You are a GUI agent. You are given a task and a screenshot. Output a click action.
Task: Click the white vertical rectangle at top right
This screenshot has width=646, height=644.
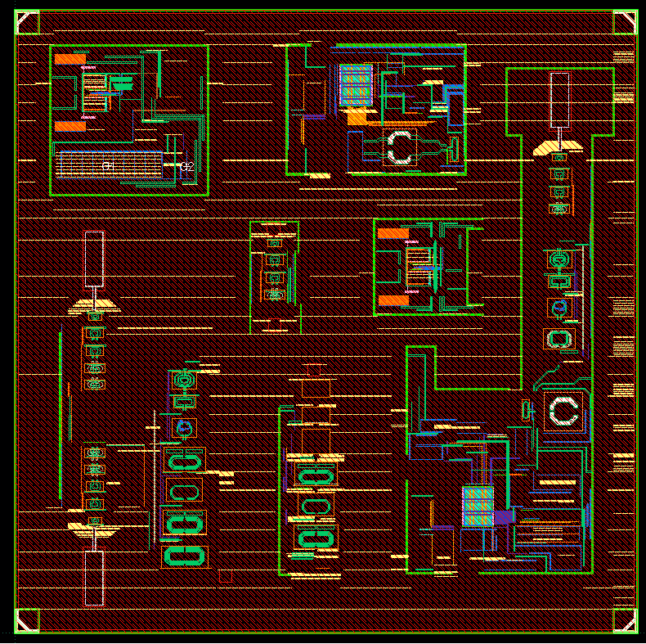[x=559, y=99]
